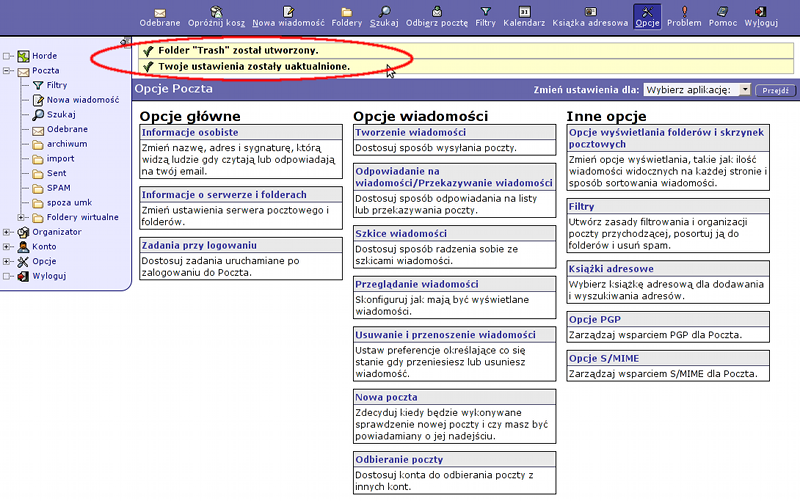Click the Przejdź button

[776, 90]
